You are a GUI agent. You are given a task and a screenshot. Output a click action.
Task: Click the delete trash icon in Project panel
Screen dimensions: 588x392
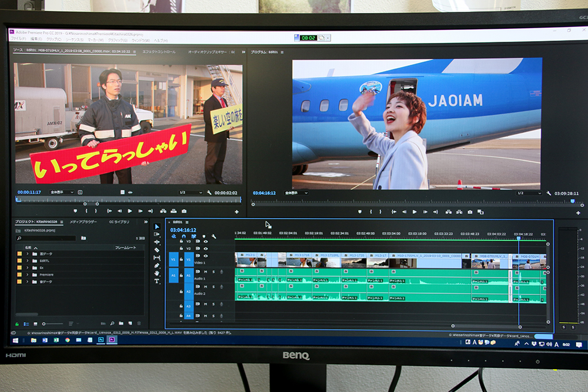pos(139,323)
